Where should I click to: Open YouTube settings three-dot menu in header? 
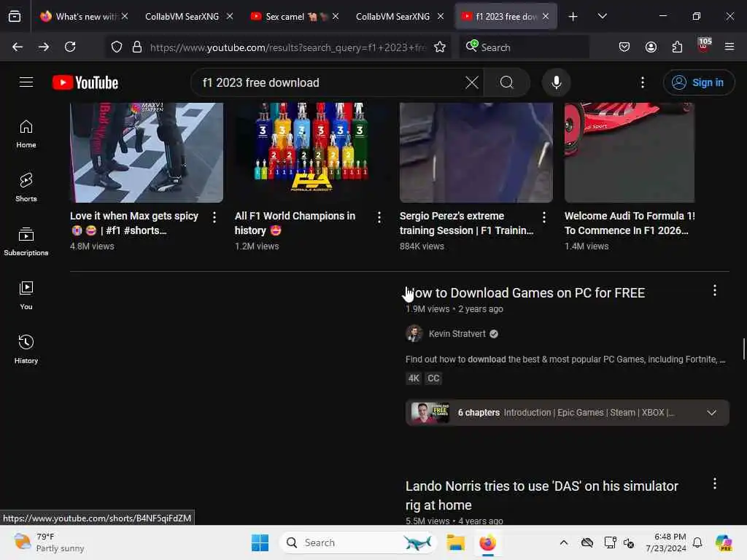click(x=643, y=82)
